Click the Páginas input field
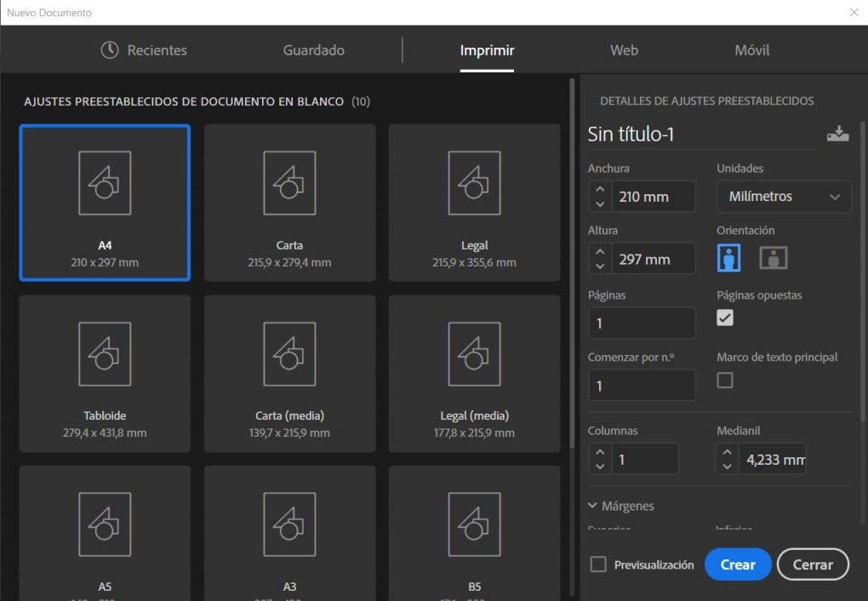The image size is (868, 601). tap(642, 323)
